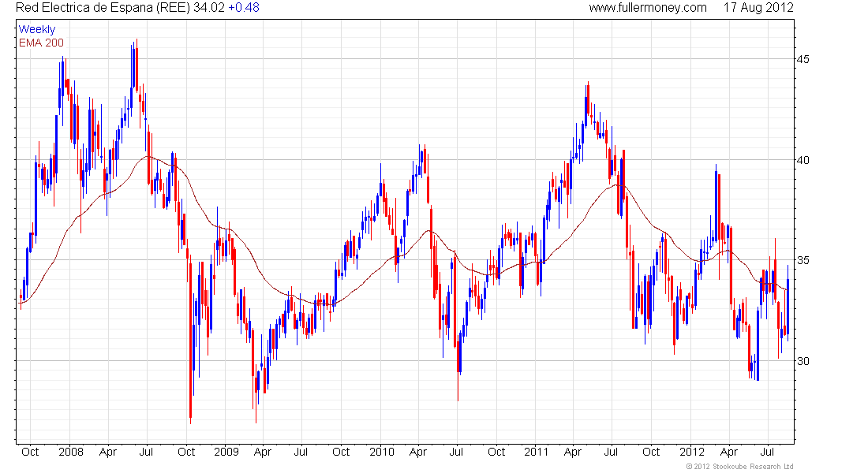868x473 pixels.
Task: Click the 'Oct' label preceding 2008
Action: 30,452
